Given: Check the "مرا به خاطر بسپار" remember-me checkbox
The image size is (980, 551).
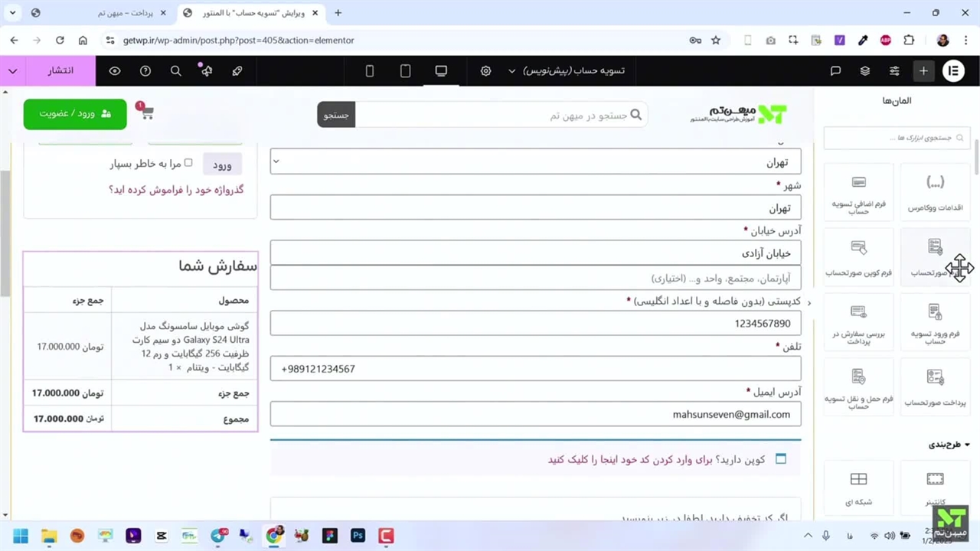Looking at the screenshot, I should [x=188, y=163].
